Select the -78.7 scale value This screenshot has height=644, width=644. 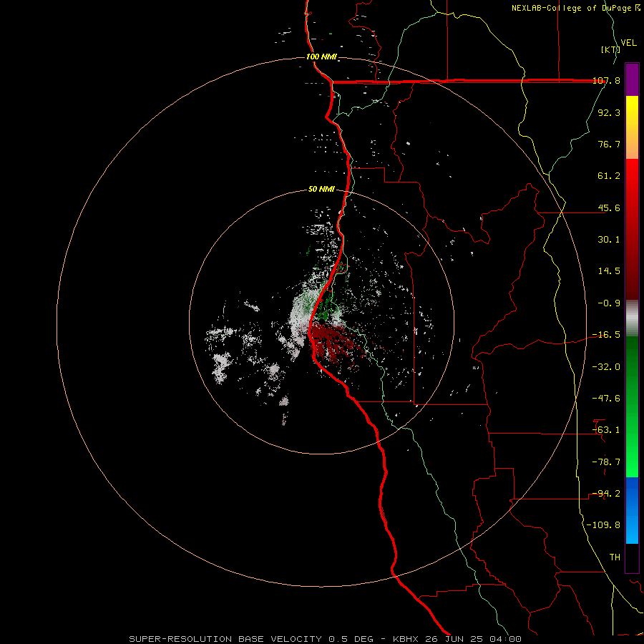607,462
